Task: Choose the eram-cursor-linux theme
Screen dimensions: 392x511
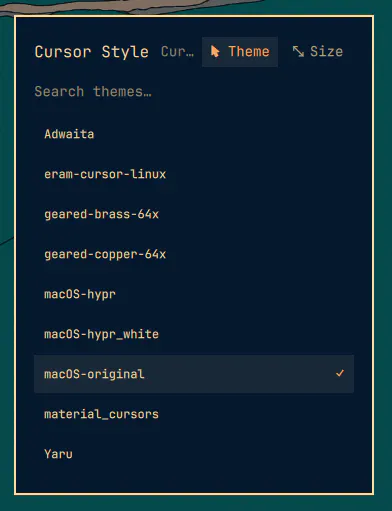Action: [x=194, y=174]
